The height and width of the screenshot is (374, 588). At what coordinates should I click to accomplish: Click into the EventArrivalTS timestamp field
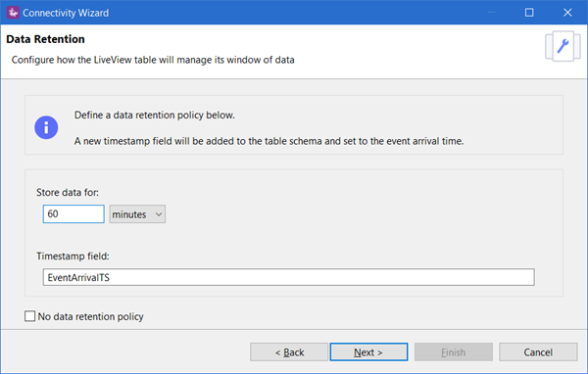289,277
